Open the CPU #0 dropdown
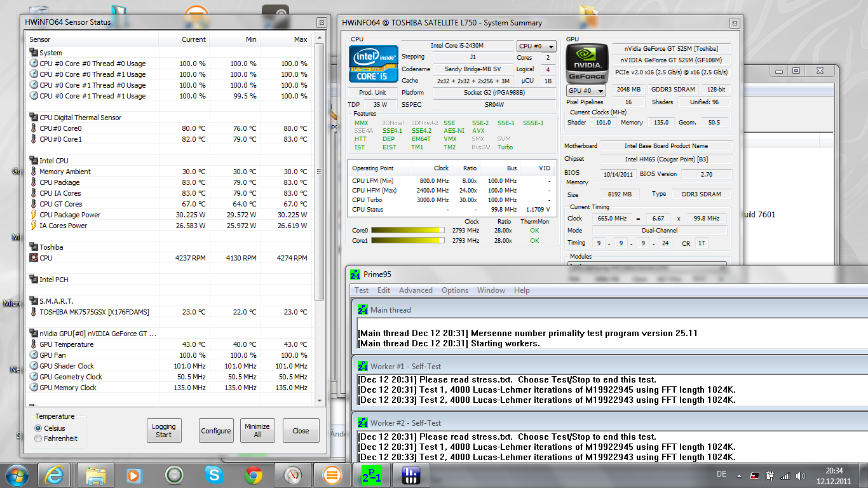This screenshot has height=488, width=868. (x=536, y=46)
